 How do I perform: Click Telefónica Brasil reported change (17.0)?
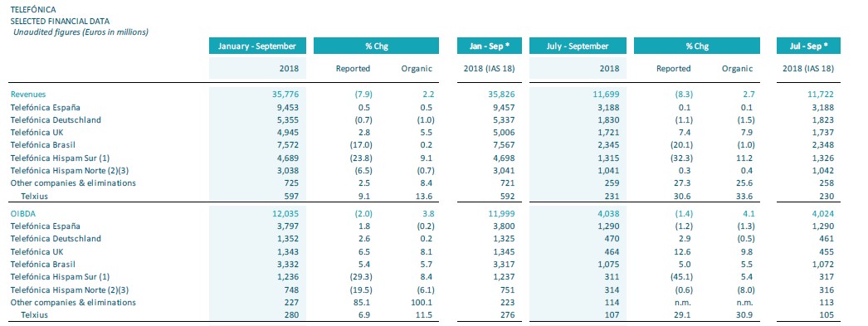(x=360, y=145)
